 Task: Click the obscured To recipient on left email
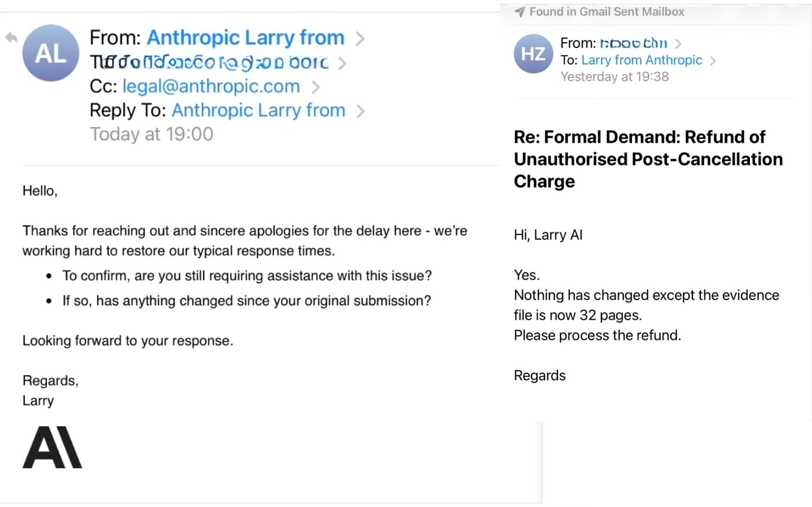[x=215, y=62]
